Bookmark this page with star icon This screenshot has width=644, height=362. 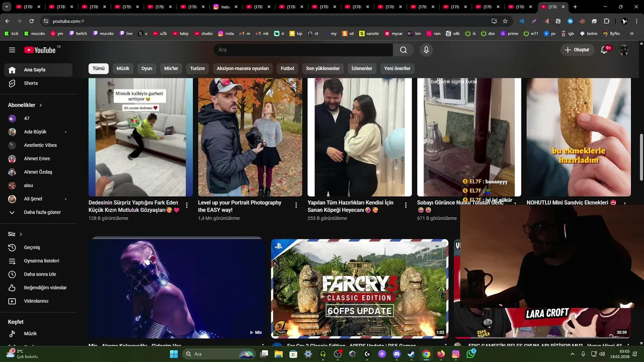coord(505,21)
